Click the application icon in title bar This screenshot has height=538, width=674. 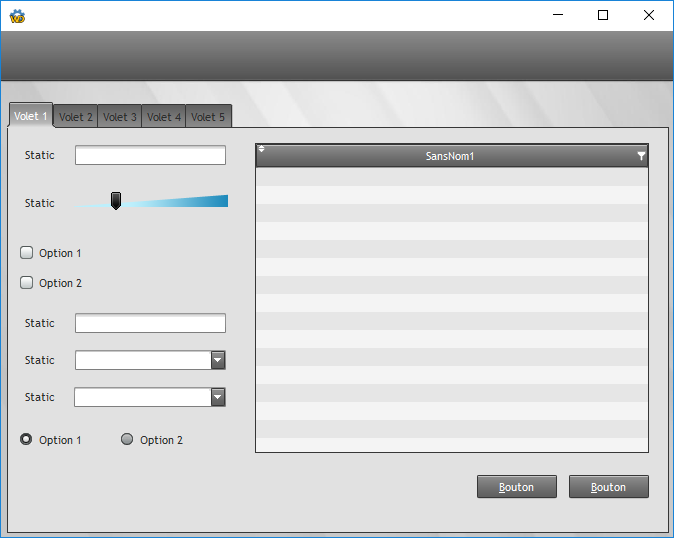coord(16,15)
